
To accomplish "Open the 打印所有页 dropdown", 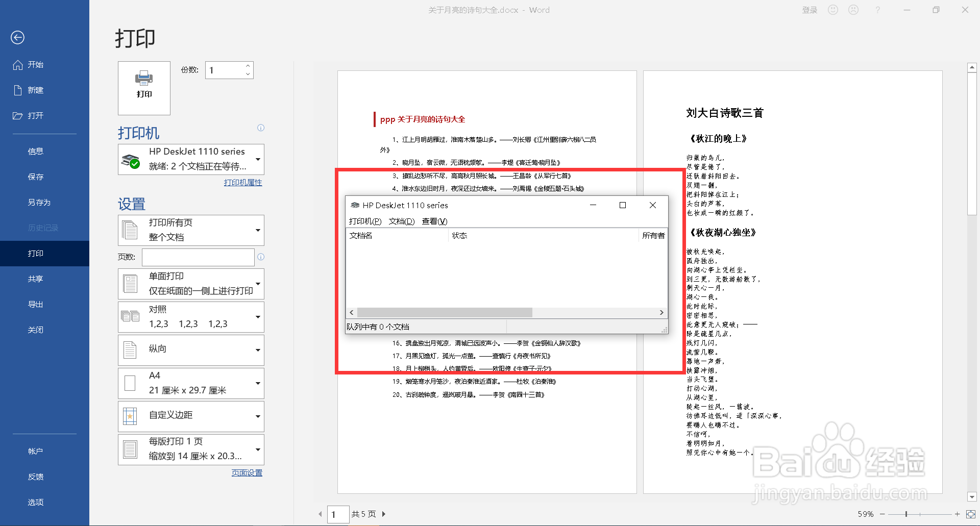I will 191,230.
